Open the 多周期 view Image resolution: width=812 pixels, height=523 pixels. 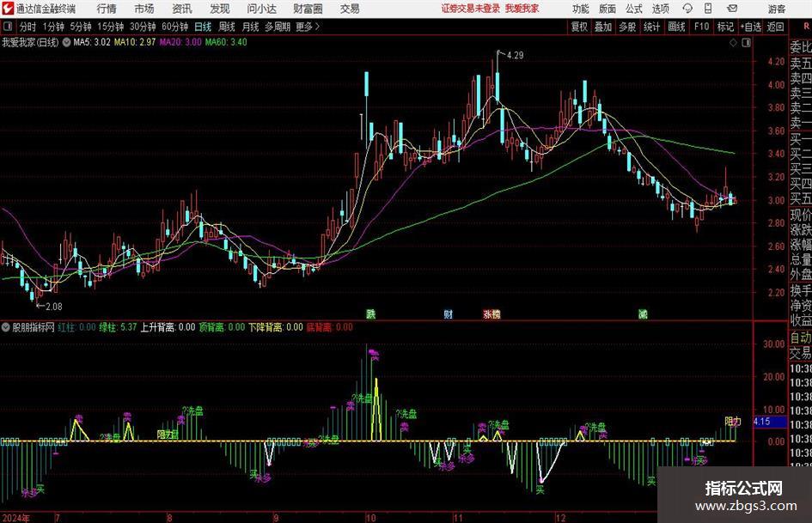[x=278, y=27]
